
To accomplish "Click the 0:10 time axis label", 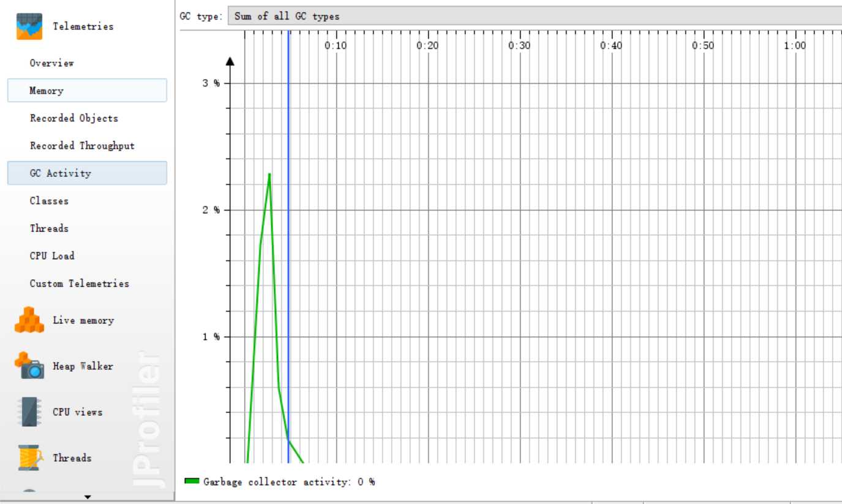I will click(336, 46).
